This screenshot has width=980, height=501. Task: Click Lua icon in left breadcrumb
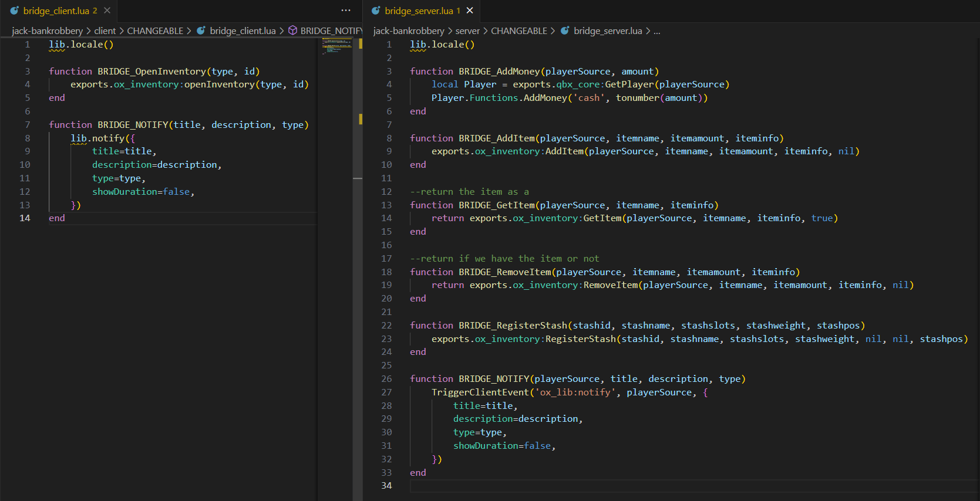click(x=201, y=31)
